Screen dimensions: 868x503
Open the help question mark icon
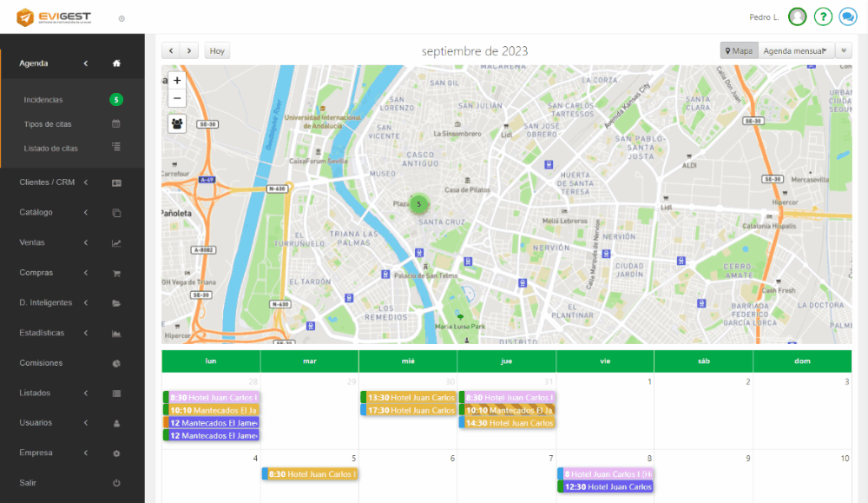tap(823, 17)
